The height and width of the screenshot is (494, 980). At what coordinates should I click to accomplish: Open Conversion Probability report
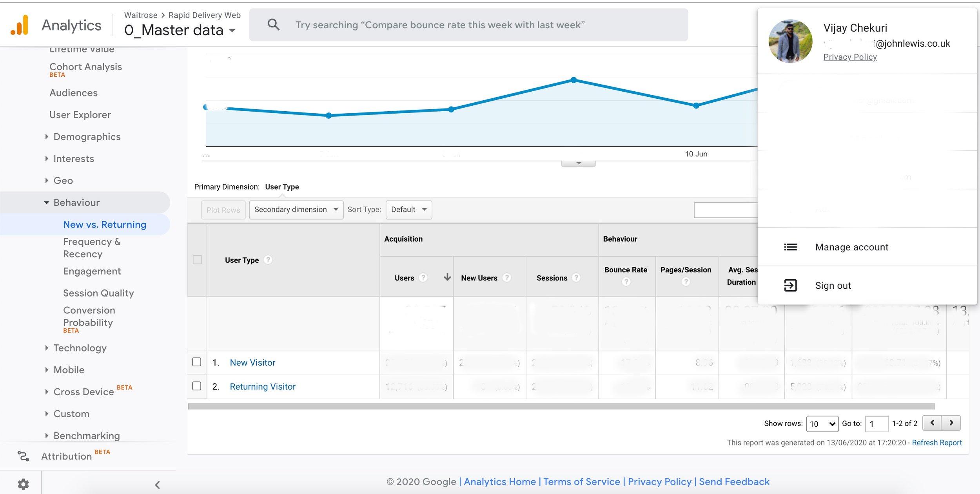[x=89, y=316]
